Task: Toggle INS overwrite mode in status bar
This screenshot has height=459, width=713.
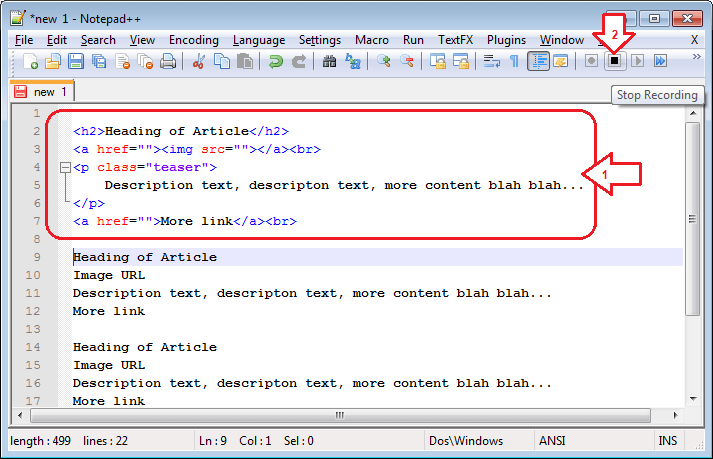Action: coord(667,441)
